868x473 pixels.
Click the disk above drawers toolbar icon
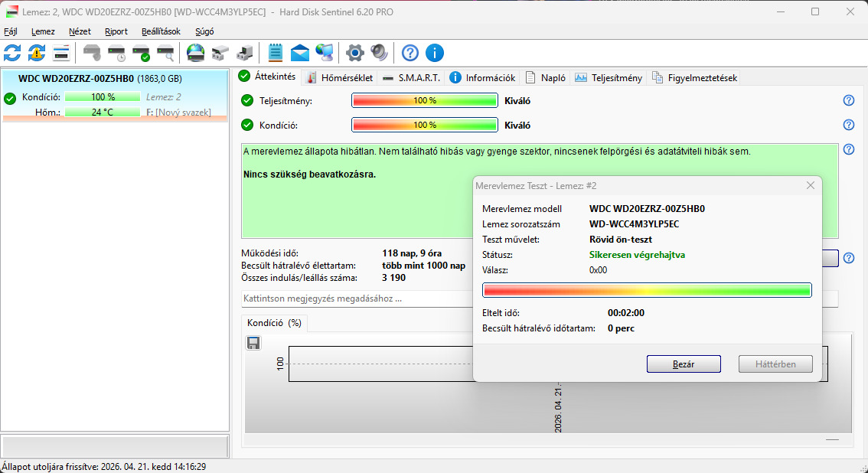coord(220,53)
